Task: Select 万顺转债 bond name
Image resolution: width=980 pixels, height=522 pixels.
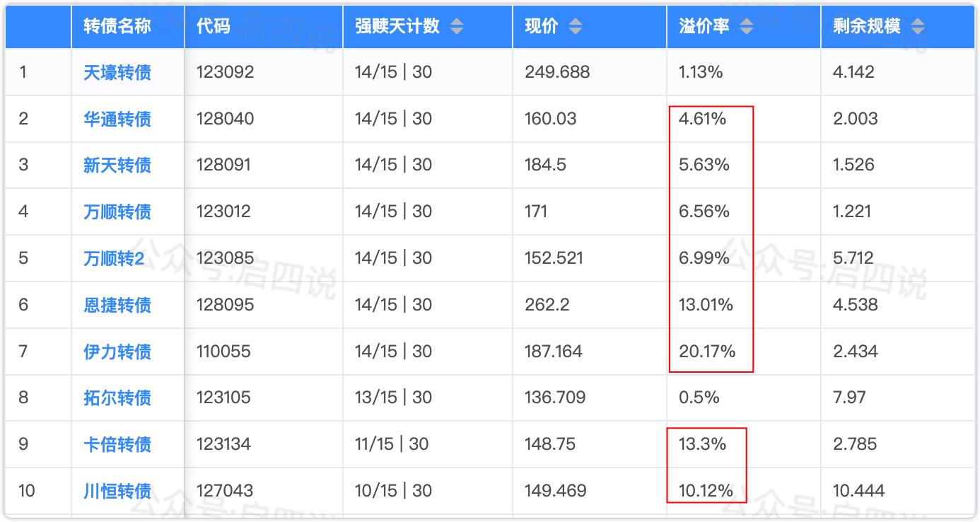Action: click(x=117, y=211)
